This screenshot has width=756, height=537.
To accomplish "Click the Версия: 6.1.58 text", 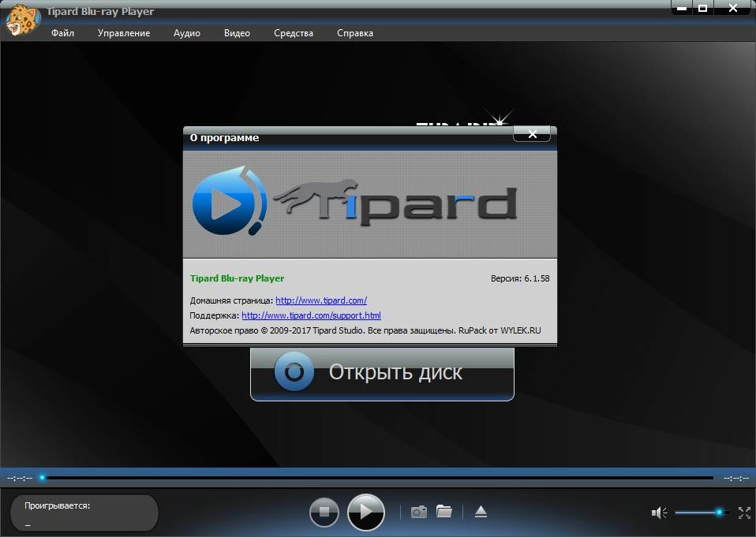I will pyautogui.click(x=520, y=278).
